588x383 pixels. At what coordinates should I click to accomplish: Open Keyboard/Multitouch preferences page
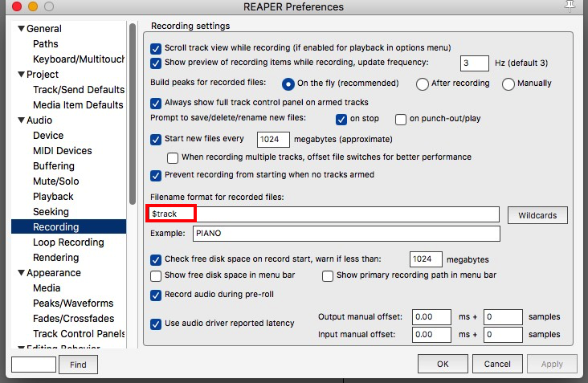click(79, 59)
